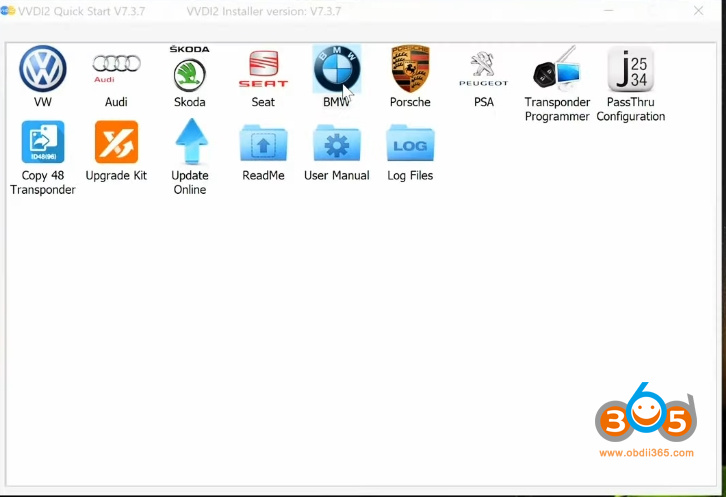This screenshot has width=726, height=497.
Task: Click the www.obdii365.com watermark link
Action: pos(646,453)
